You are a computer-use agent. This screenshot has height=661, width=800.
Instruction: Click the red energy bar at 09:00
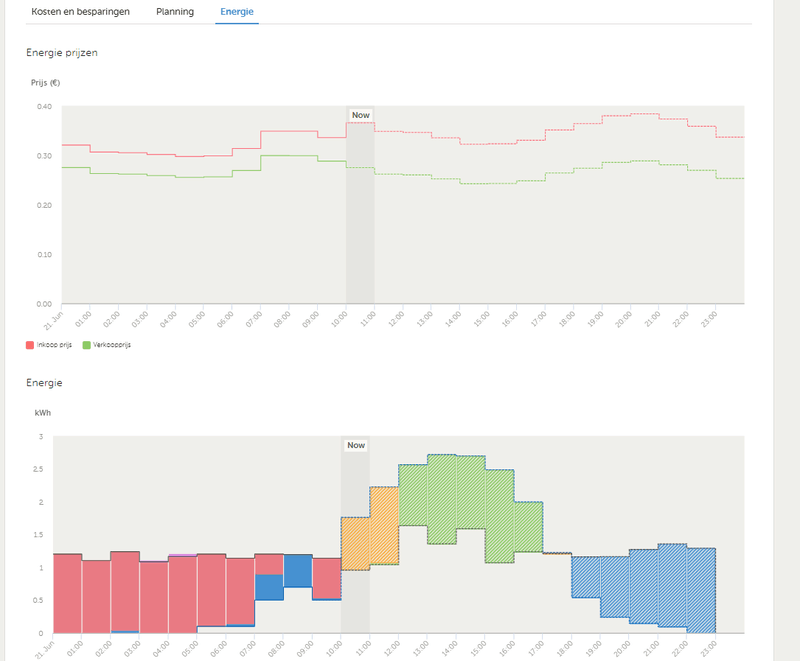click(x=327, y=578)
